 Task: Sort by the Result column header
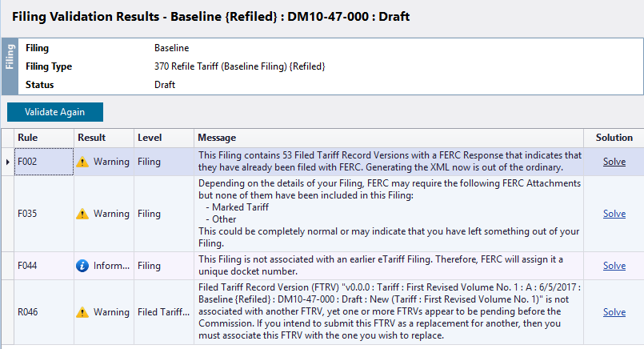point(104,138)
